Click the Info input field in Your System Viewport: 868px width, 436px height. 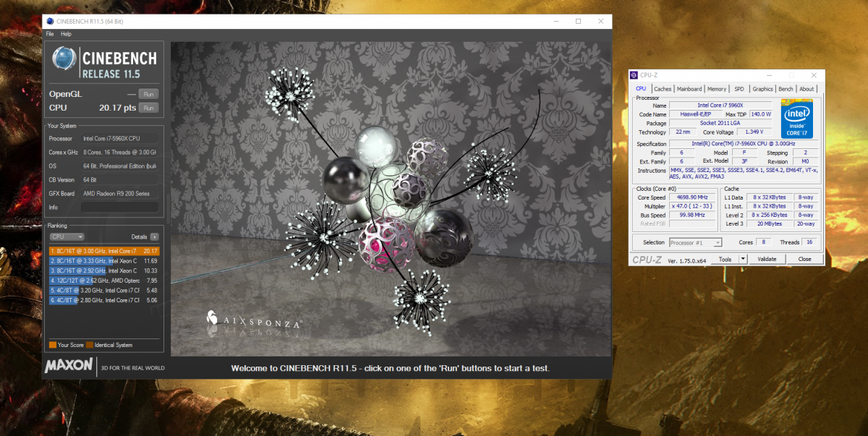pyautogui.click(x=119, y=207)
